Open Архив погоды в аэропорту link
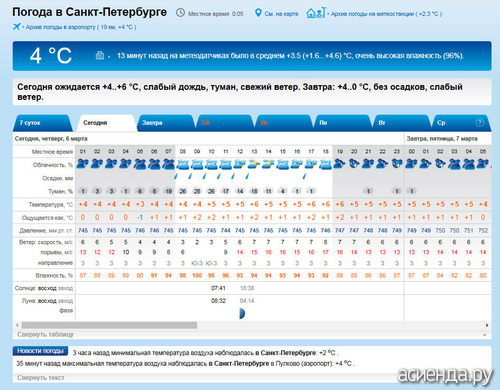This screenshot has width=500, height=390. pyautogui.click(x=81, y=27)
